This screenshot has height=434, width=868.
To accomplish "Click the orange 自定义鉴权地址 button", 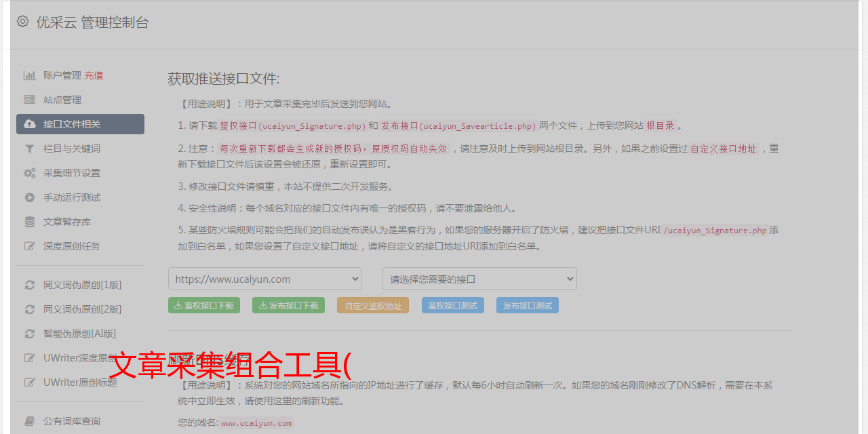I will [373, 305].
